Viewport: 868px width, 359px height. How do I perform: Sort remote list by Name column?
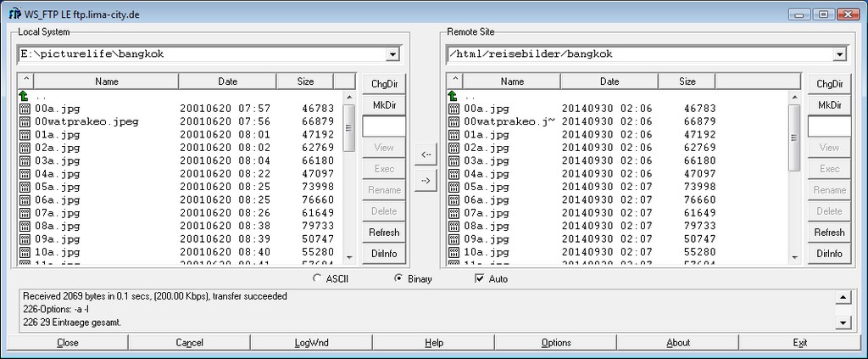click(x=512, y=81)
